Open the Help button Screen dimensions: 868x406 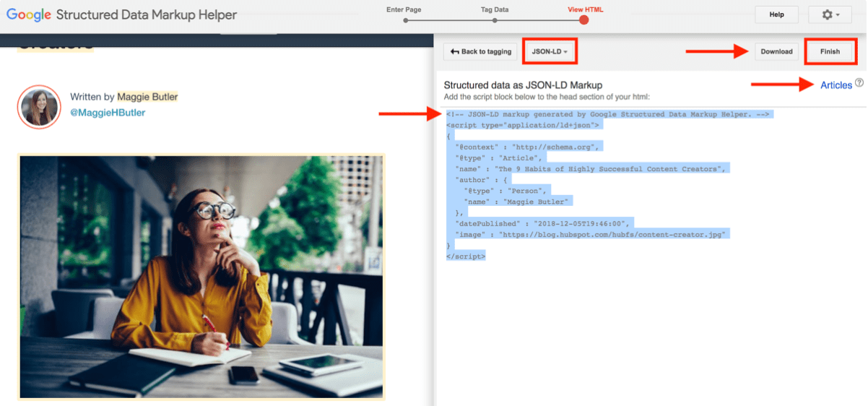click(776, 14)
